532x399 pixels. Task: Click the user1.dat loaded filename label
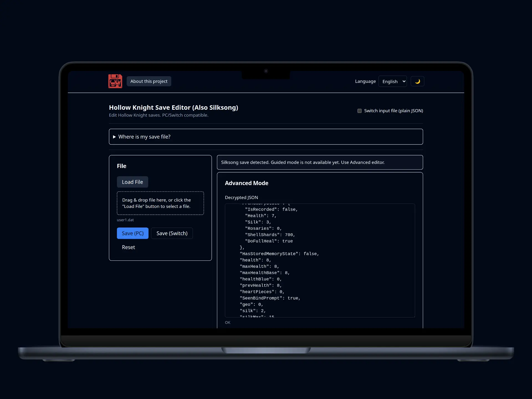click(125, 220)
